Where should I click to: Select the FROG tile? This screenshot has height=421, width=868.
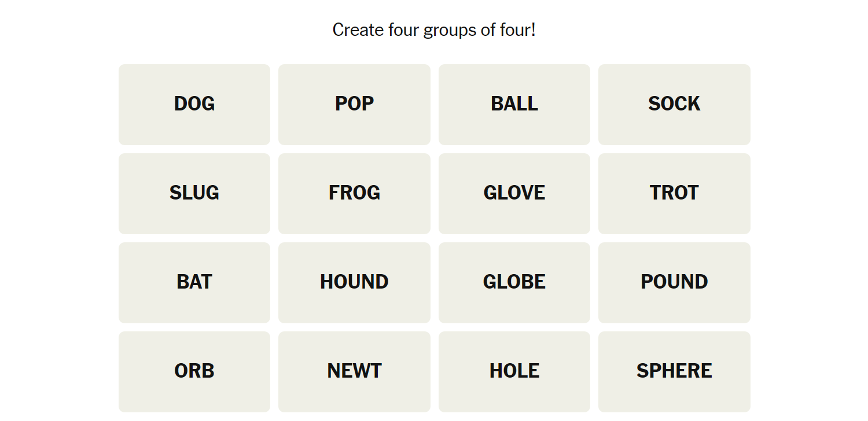(354, 193)
